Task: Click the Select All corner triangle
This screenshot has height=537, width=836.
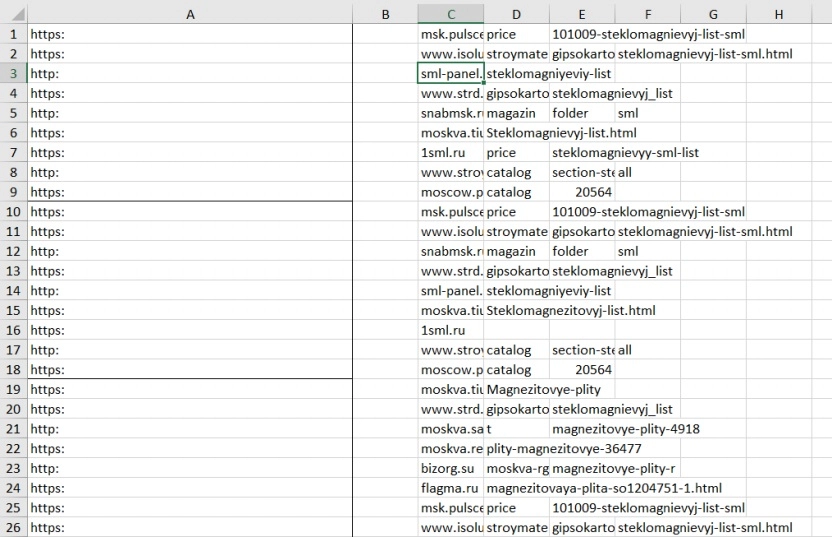Action: coord(14,13)
